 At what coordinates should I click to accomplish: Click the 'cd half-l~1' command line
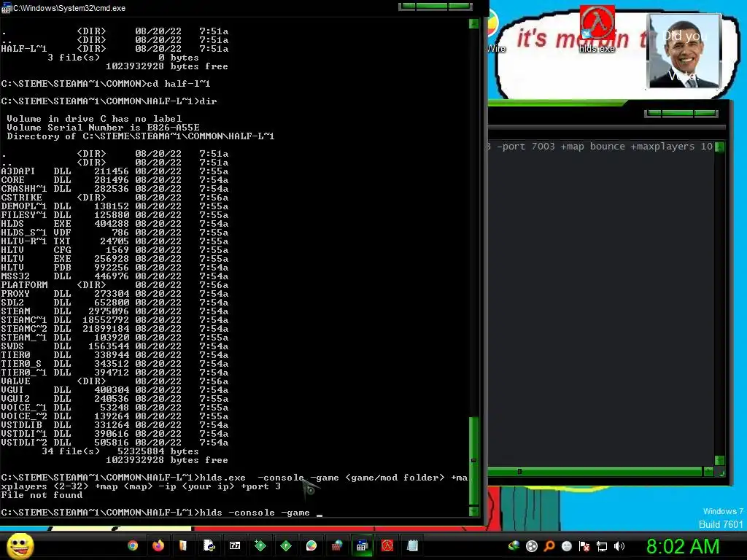[106, 84]
